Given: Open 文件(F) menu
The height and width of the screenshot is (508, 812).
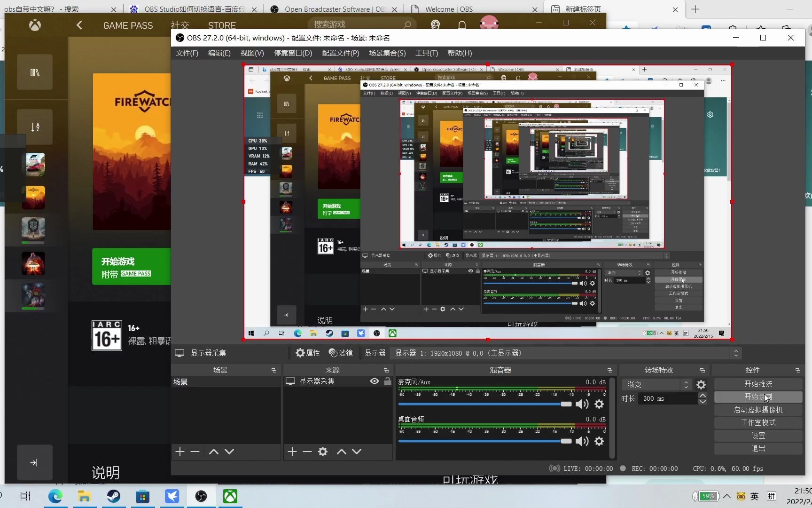Looking at the screenshot, I should [187, 53].
